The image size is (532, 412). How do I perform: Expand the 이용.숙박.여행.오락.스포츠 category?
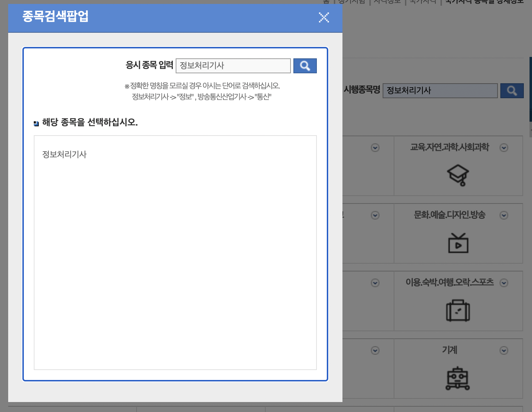(504, 283)
